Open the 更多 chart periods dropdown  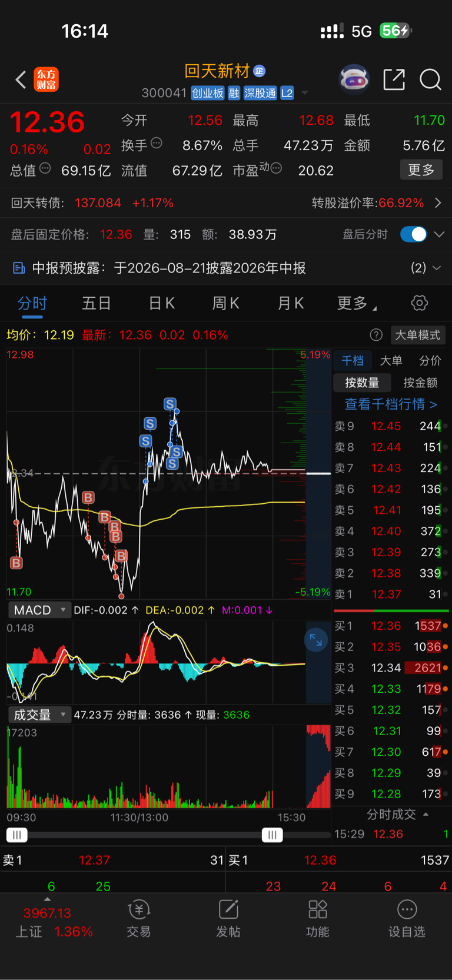tap(357, 303)
